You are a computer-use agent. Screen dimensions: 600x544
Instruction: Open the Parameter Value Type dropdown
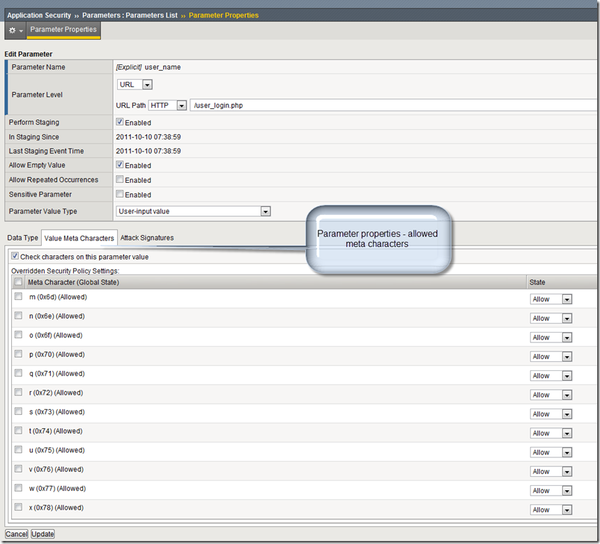pos(193,211)
